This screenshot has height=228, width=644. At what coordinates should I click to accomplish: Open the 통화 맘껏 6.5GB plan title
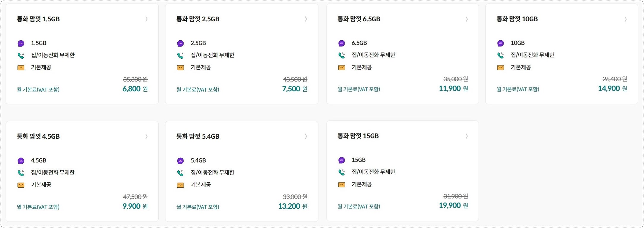[x=359, y=19]
